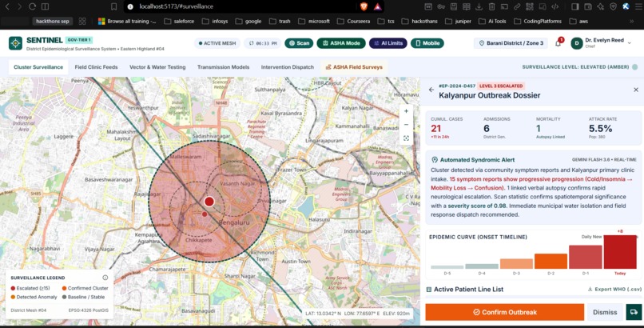Click the map zoom in plus

coord(406,111)
